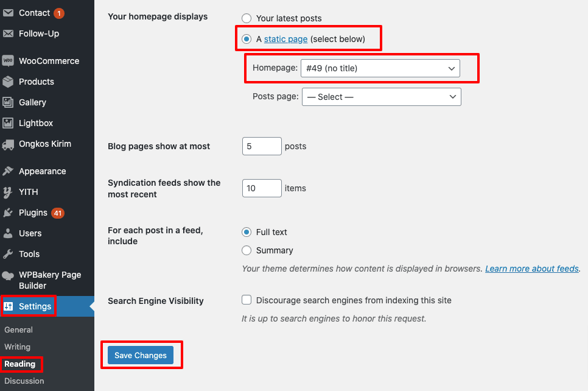
Task: Open the "Learn more about feeds" link
Action: [x=531, y=269]
